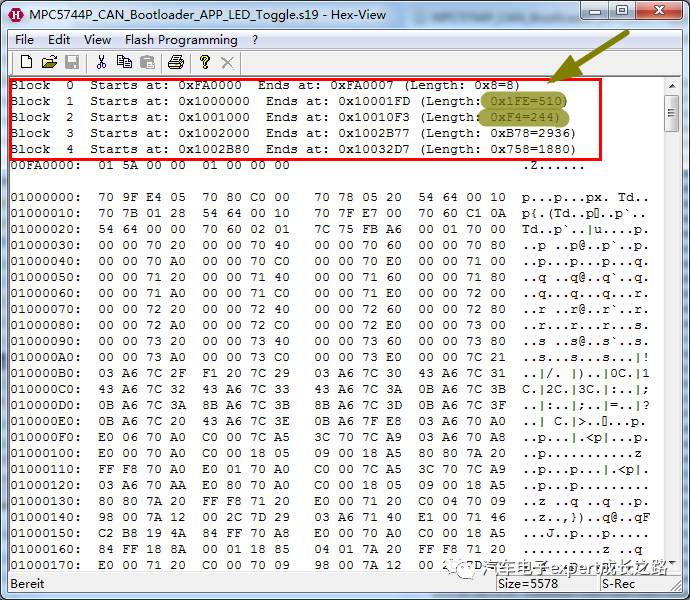Click address label 010000F0:
This screenshot has height=600, width=690.
(x=46, y=437)
